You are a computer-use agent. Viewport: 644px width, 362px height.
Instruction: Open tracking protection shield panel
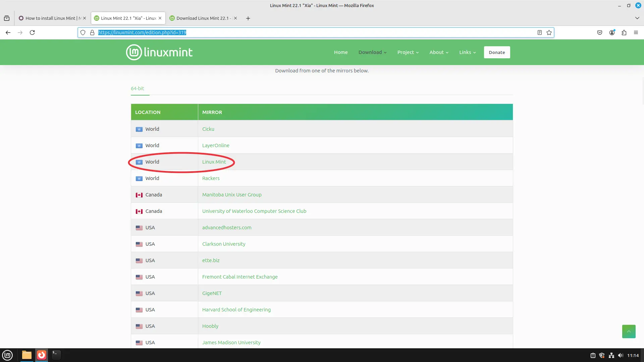[x=83, y=33]
